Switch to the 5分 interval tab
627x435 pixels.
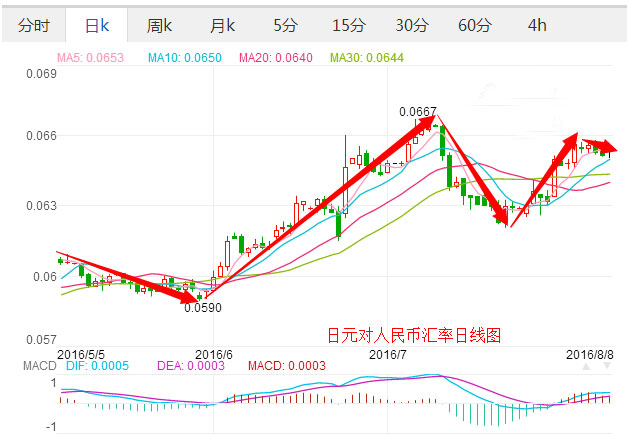[x=286, y=26]
